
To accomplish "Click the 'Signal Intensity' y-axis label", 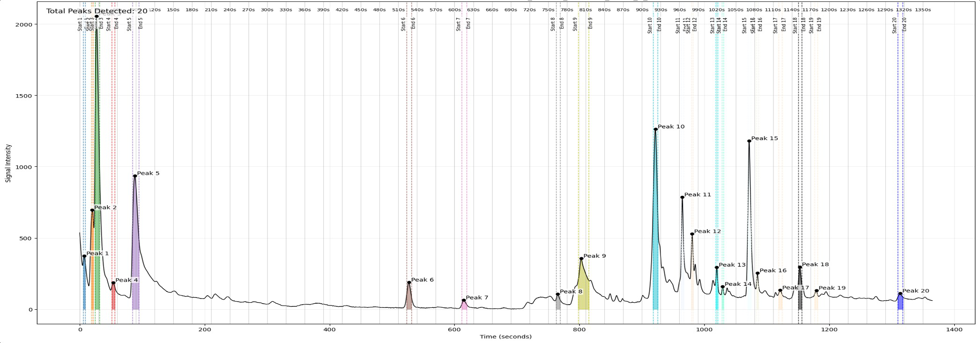I will click(8, 163).
